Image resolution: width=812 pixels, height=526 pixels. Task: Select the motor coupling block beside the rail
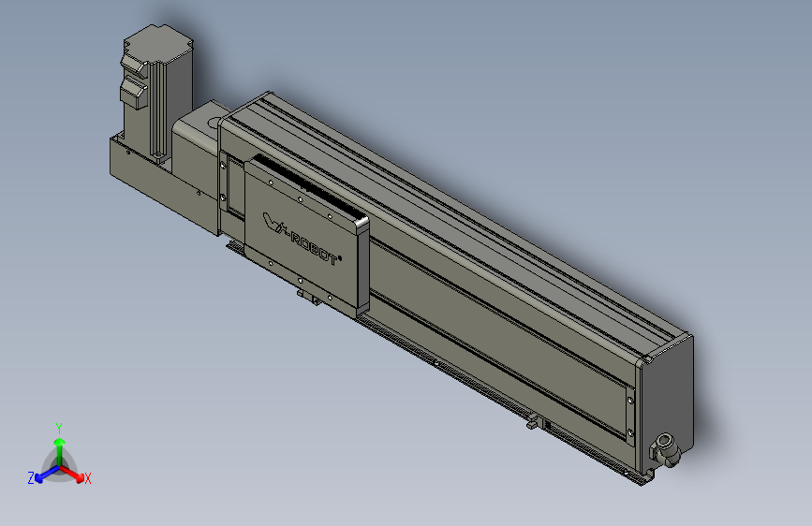196,140
